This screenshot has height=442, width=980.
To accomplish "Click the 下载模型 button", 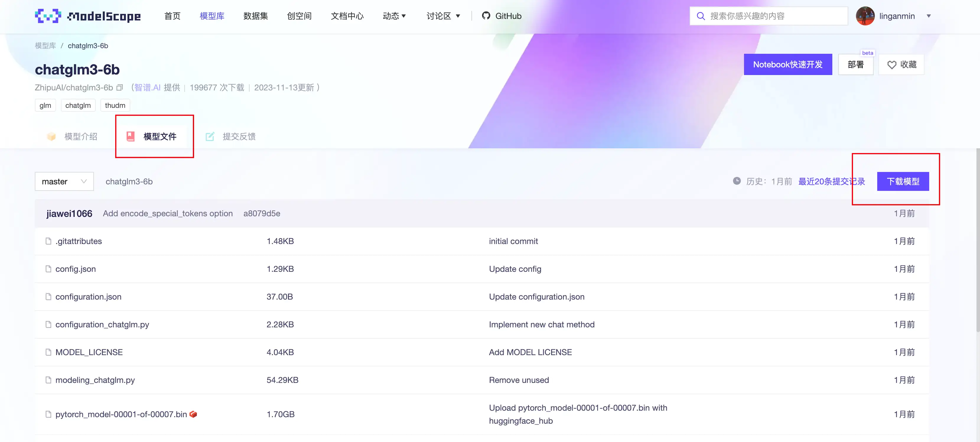I will click(x=903, y=181).
